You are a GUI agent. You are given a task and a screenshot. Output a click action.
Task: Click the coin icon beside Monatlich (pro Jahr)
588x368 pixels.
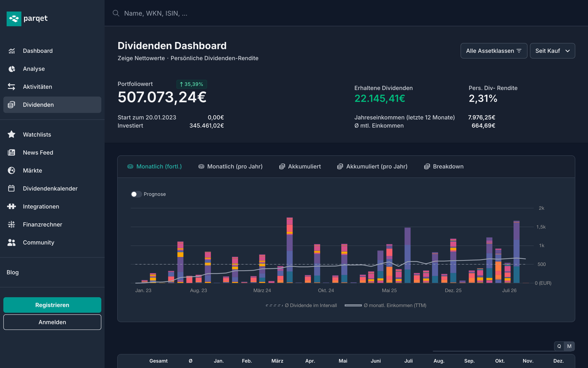coord(201,167)
